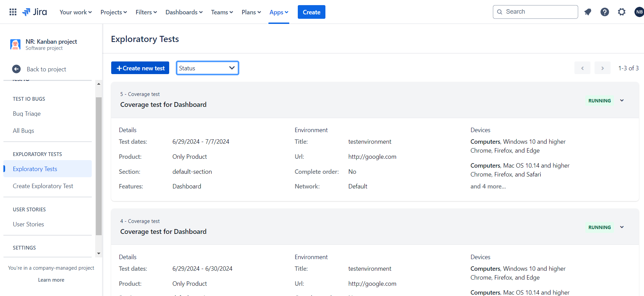Open the Status filter dropdown

(x=207, y=68)
